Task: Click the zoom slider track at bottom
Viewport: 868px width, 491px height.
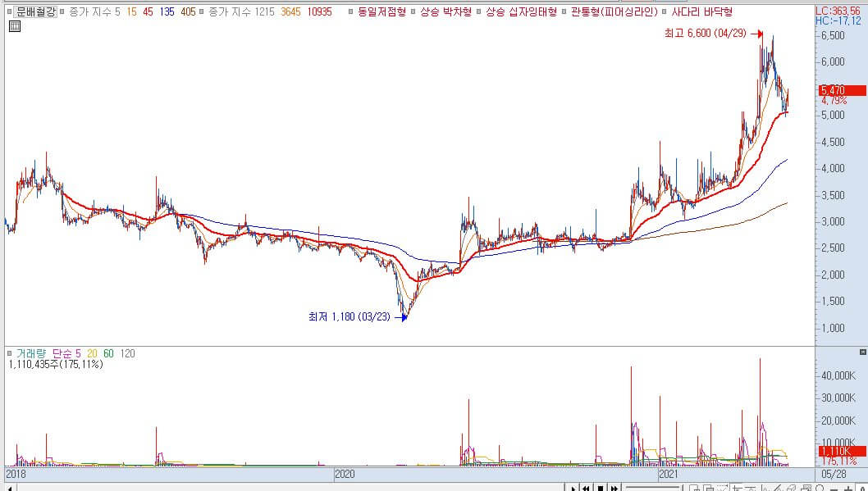Action: 653,487
